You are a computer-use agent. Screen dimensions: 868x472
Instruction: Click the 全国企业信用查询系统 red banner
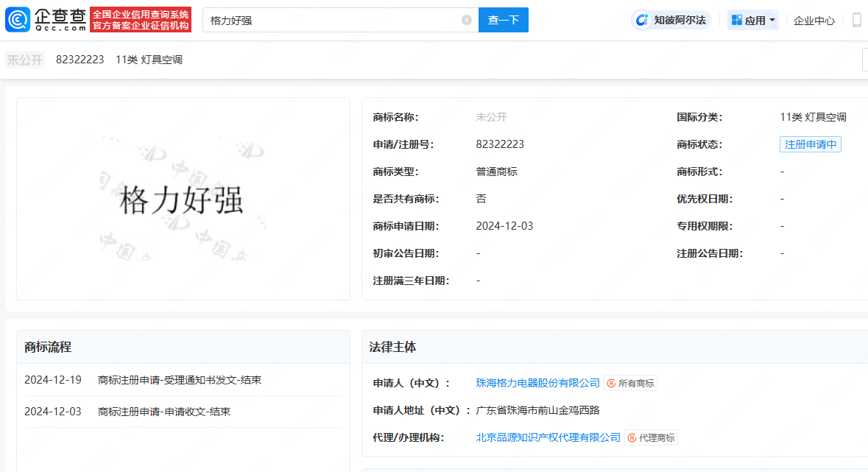[x=141, y=20]
